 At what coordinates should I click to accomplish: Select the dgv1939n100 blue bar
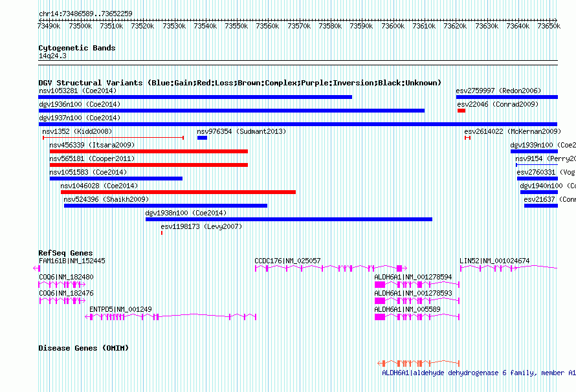click(534, 151)
